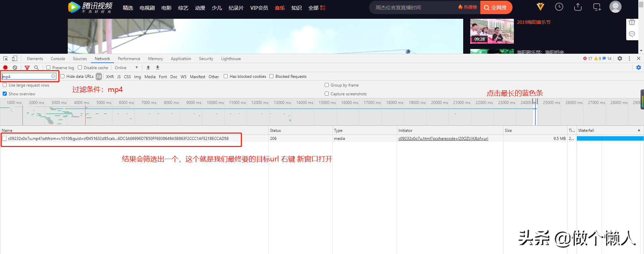
Task: Sort by Name column header
Action: (x=134, y=130)
